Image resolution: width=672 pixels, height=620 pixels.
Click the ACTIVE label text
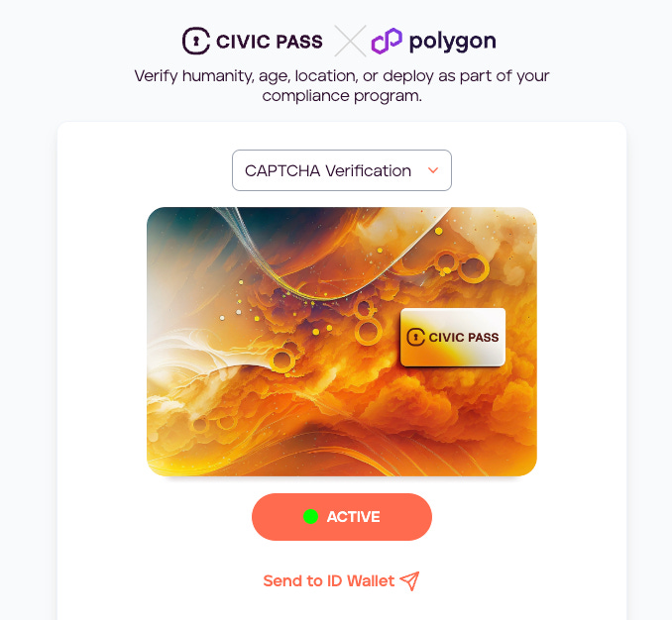coord(353,517)
